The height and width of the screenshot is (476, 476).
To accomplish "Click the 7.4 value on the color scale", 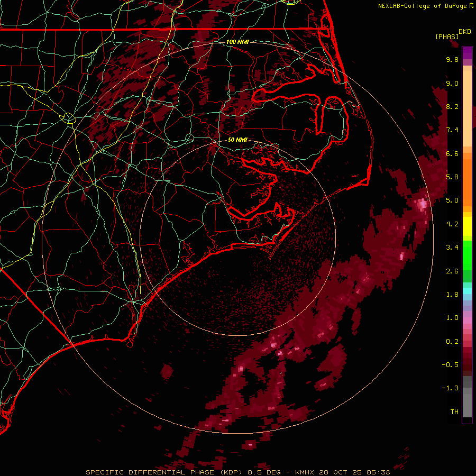I will tap(452, 130).
